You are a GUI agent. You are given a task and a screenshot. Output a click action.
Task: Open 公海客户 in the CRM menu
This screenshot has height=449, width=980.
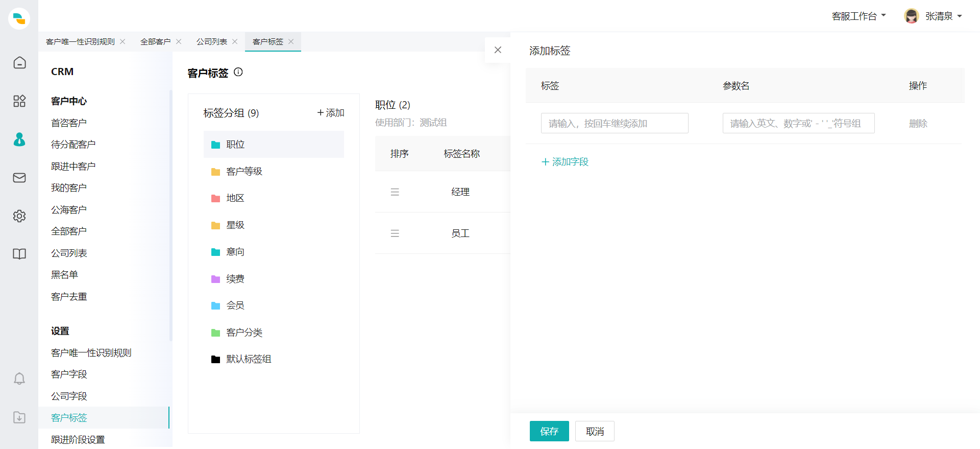[69, 209]
